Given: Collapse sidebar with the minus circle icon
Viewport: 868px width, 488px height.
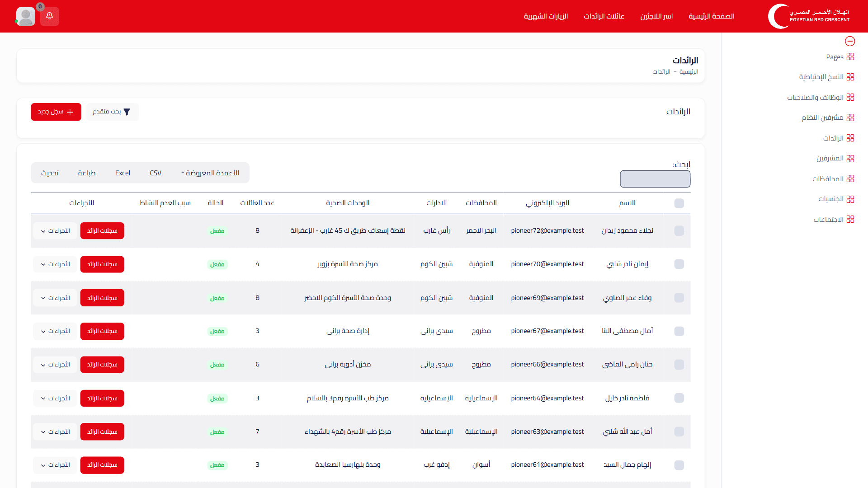Looking at the screenshot, I should coord(850,41).
